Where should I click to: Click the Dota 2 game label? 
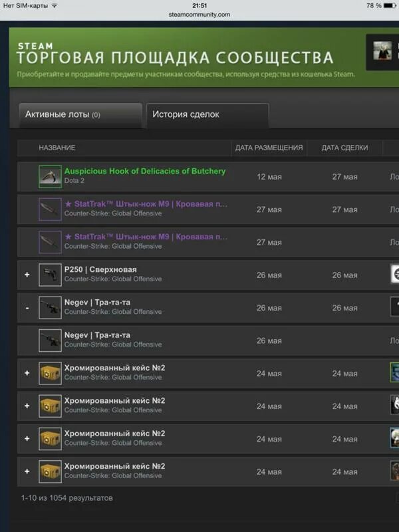point(74,180)
